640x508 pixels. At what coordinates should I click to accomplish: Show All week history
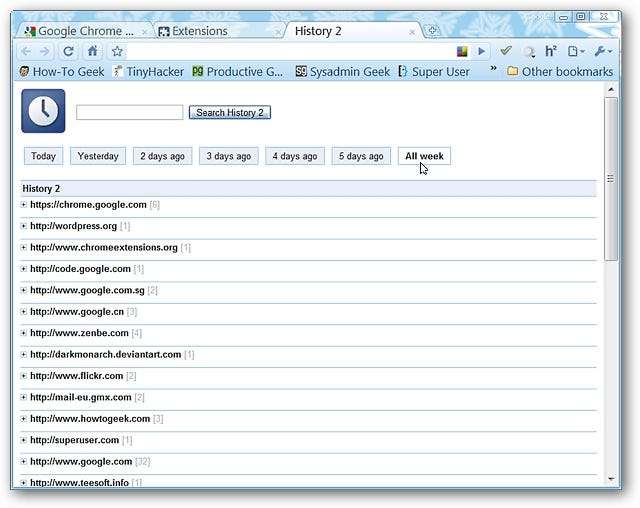[424, 156]
